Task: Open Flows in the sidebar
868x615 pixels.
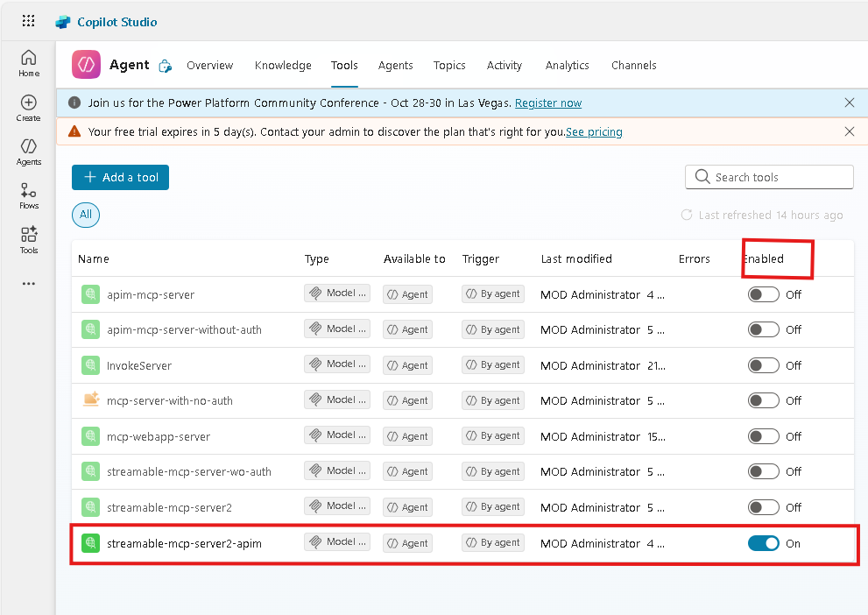Action: coord(29,196)
